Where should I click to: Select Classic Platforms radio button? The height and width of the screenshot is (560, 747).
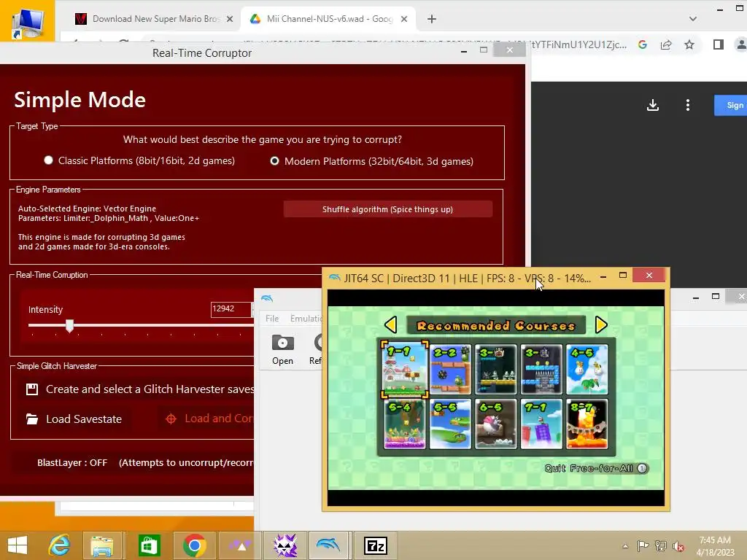[x=48, y=160]
